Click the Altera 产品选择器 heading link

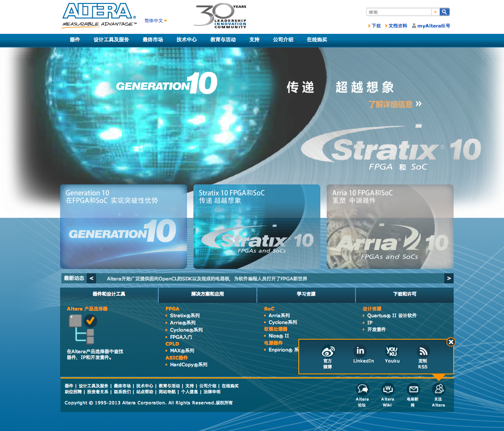(x=87, y=309)
